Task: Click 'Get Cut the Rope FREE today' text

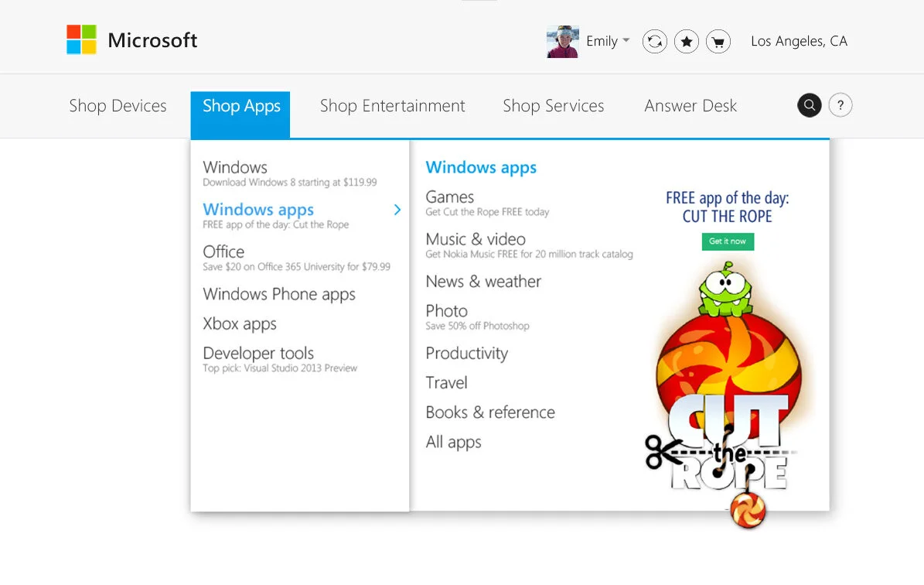Action: point(487,212)
